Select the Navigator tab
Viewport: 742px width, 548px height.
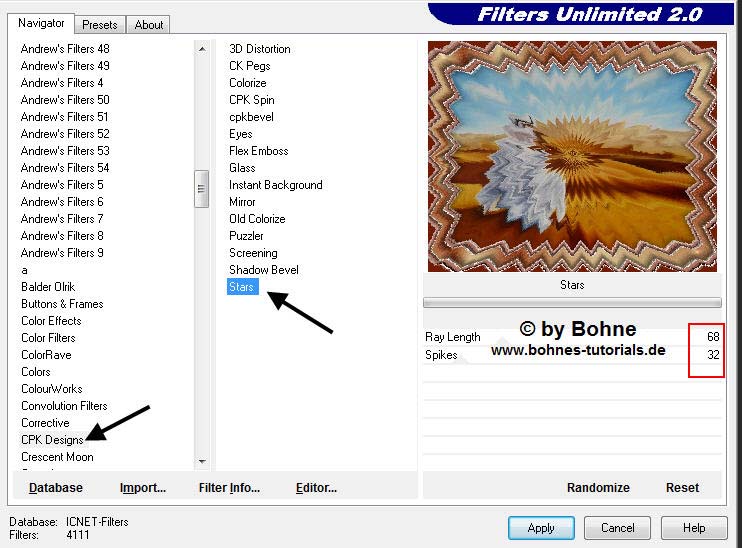[41, 23]
